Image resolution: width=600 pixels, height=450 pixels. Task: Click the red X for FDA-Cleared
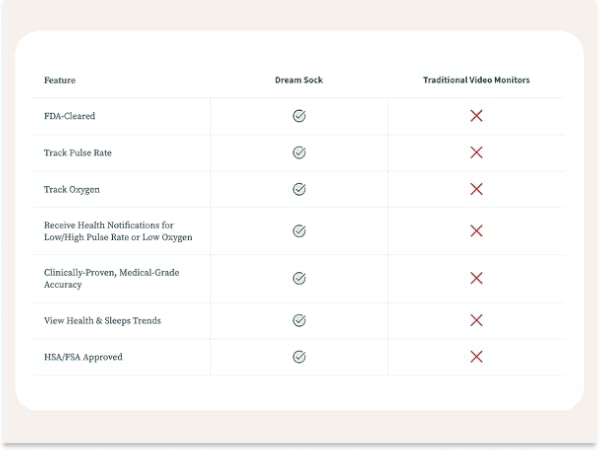click(476, 116)
